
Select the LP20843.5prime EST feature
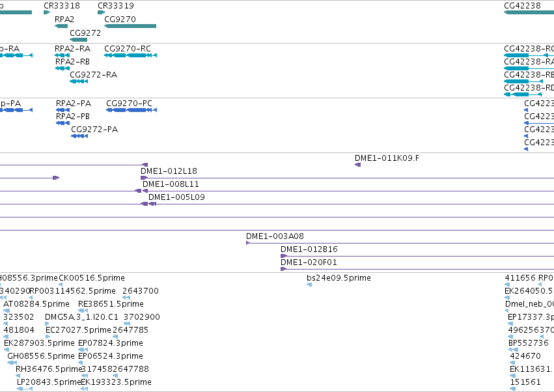tap(25, 389)
